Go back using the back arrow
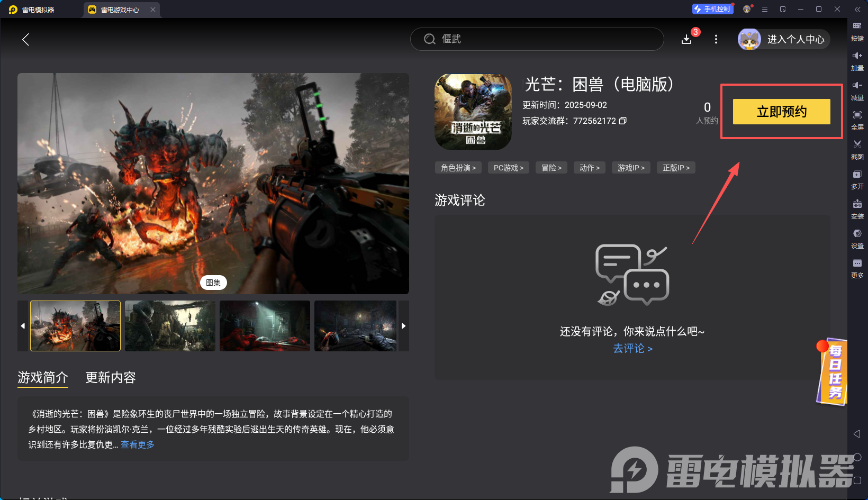This screenshot has height=500, width=868. point(25,39)
